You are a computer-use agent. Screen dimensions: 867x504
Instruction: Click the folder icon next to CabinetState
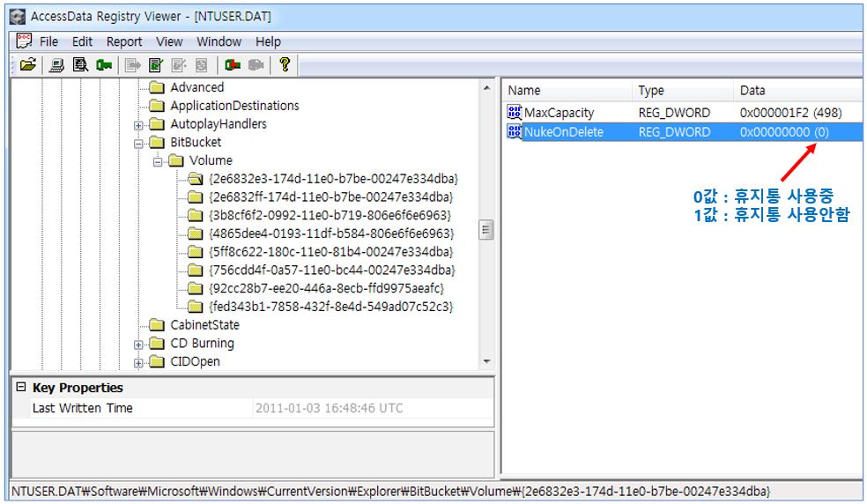pyautogui.click(x=157, y=325)
